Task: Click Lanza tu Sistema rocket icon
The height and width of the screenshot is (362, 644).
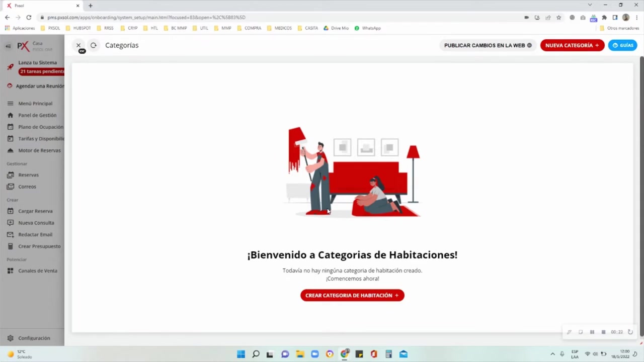Action: 10,66
